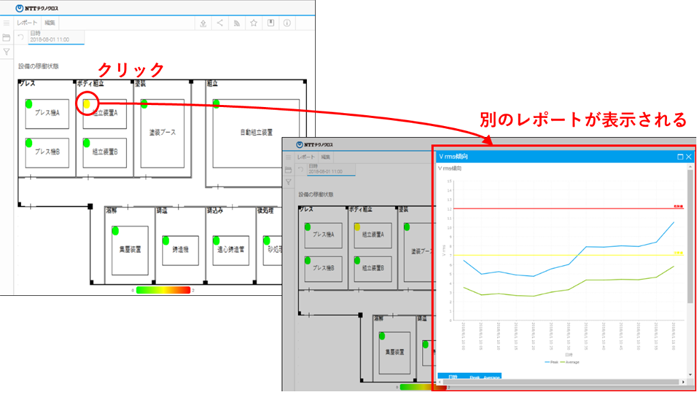Click yellow status indicator on 組立装置A
Screen dimensions: 700x394
[x=87, y=104]
